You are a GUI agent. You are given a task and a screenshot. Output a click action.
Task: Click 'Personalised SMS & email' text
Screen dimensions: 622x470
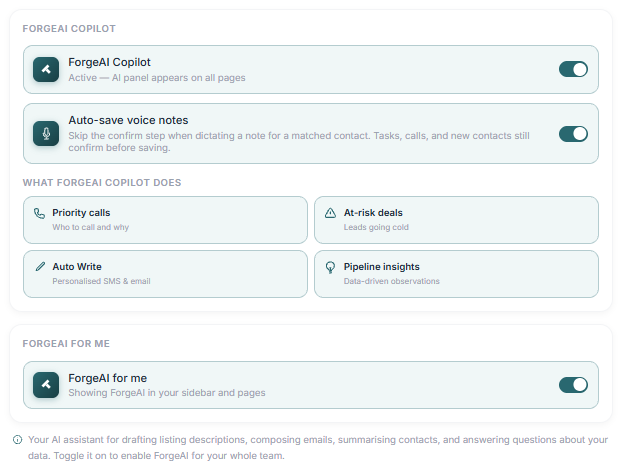[101, 281]
